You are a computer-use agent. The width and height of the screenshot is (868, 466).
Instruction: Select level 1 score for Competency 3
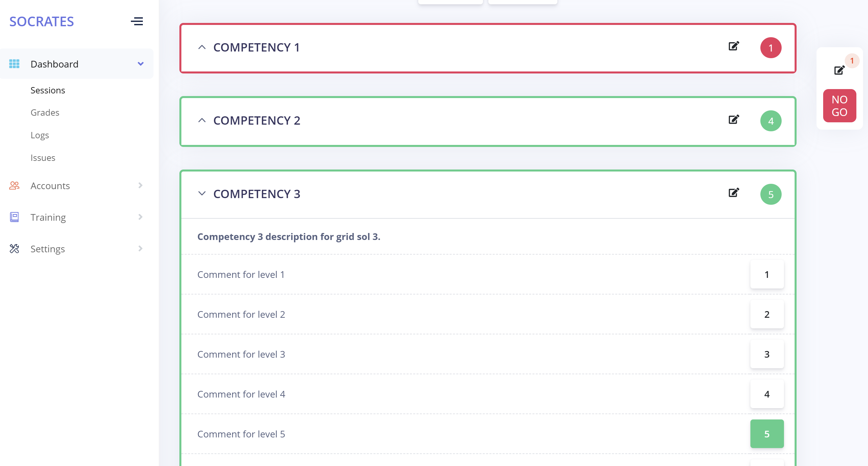[x=767, y=275]
